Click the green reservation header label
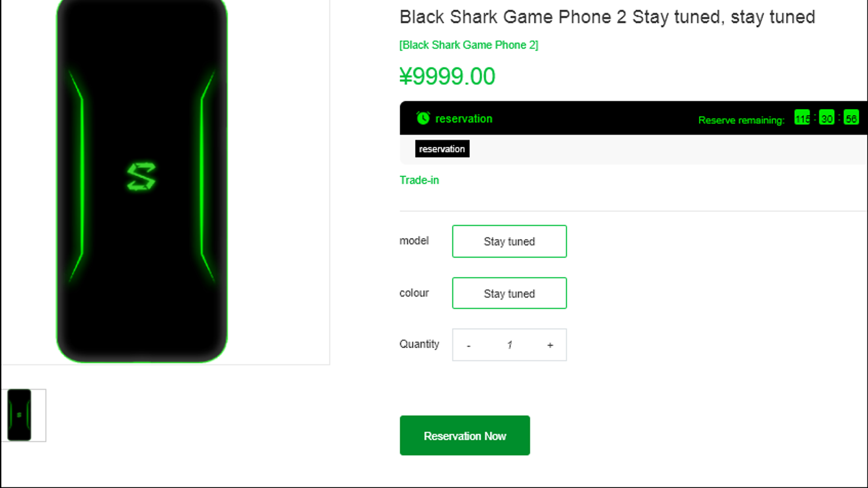The height and width of the screenshot is (488, 868). 464,119
